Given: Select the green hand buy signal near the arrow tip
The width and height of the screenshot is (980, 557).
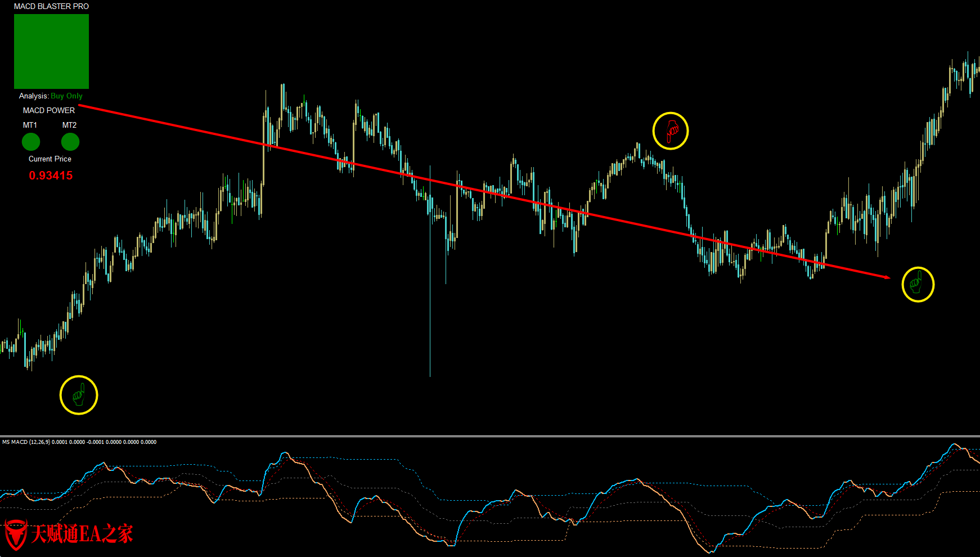Looking at the screenshot, I should pyautogui.click(x=918, y=284).
